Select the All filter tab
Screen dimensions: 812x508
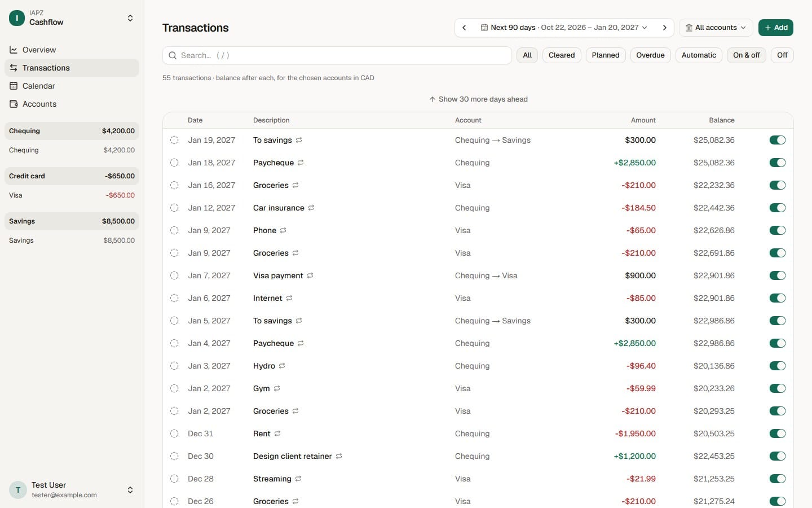click(x=527, y=55)
